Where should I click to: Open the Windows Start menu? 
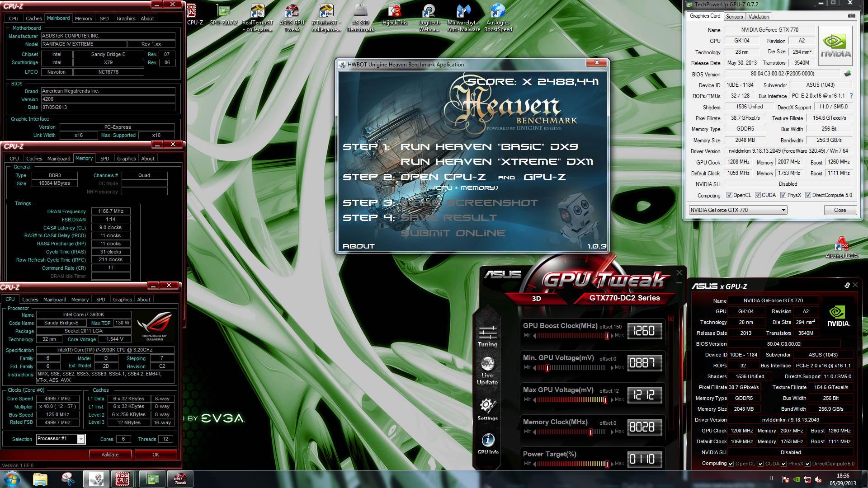tap(12, 479)
